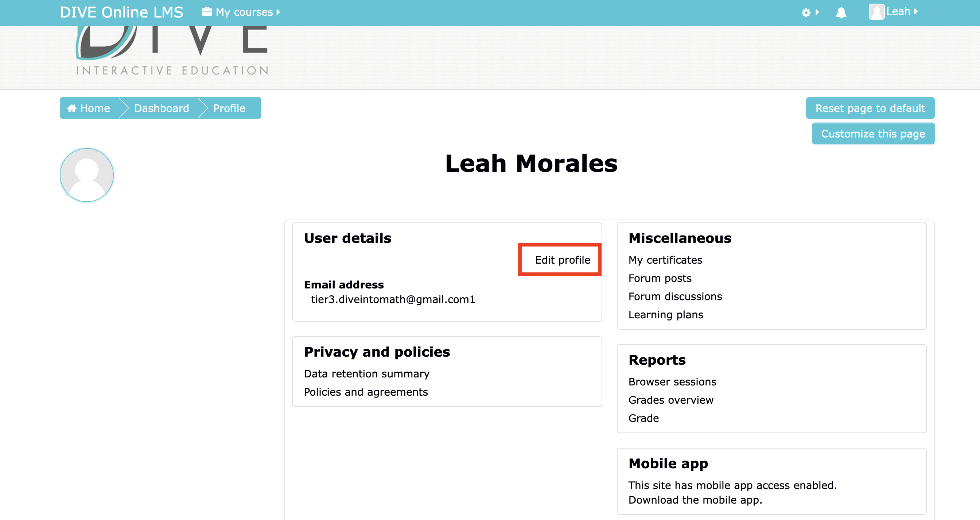
Task: Click Leah's blank profile picture
Action: pos(86,175)
